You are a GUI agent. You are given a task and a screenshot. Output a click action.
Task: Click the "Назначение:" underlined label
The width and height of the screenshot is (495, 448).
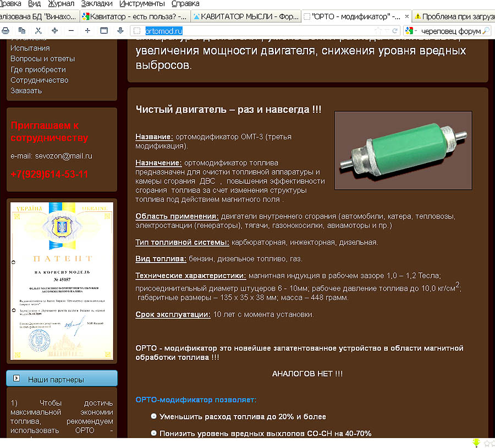[158, 163]
